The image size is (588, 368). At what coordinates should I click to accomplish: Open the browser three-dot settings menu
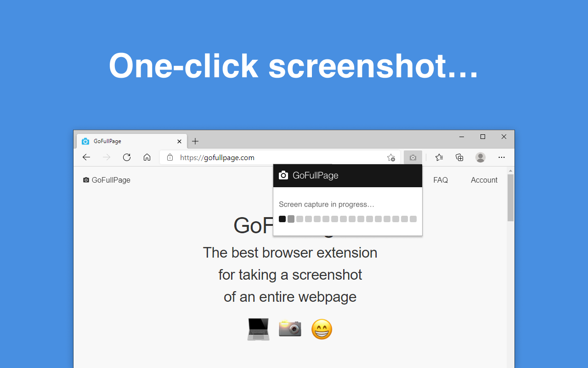[502, 157]
